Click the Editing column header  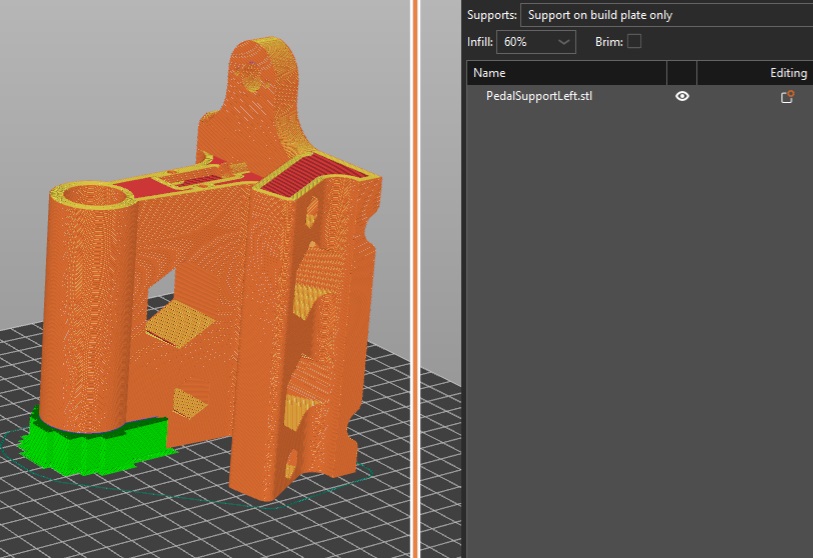point(755,73)
